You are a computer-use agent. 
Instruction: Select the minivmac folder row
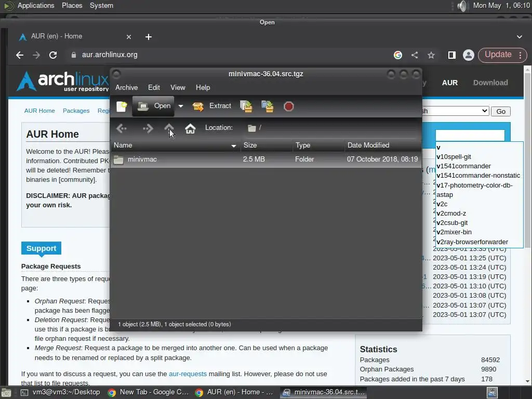[266, 159]
